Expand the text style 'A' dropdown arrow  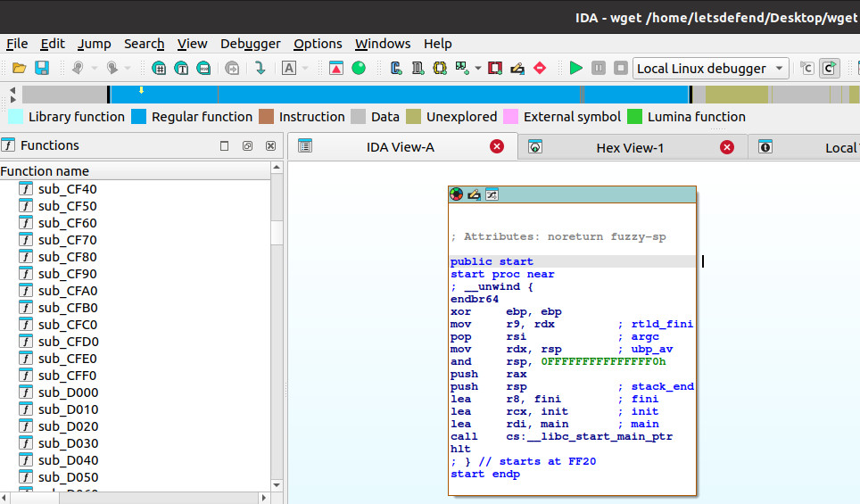(305, 68)
